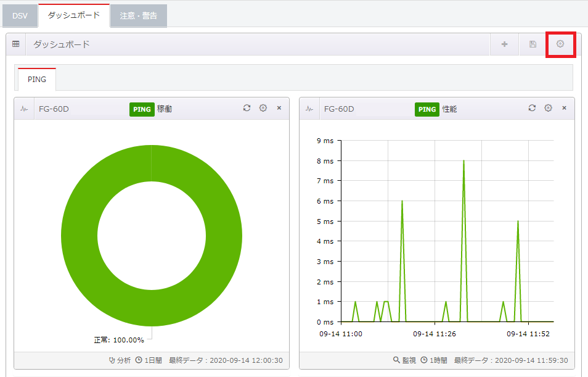588x377 pixels.
Task: Open settings of the PING 性能 widget
Action: coord(549,108)
